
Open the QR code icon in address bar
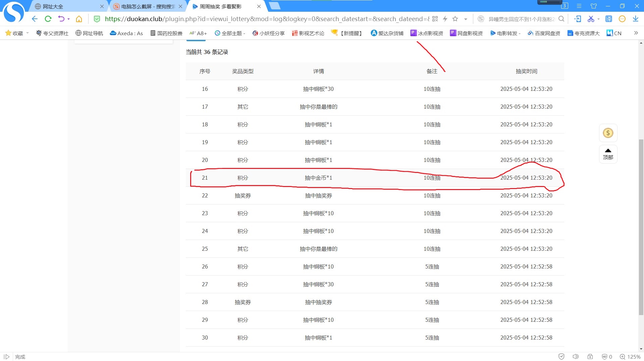pyautogui.click(x=435, y=19)
